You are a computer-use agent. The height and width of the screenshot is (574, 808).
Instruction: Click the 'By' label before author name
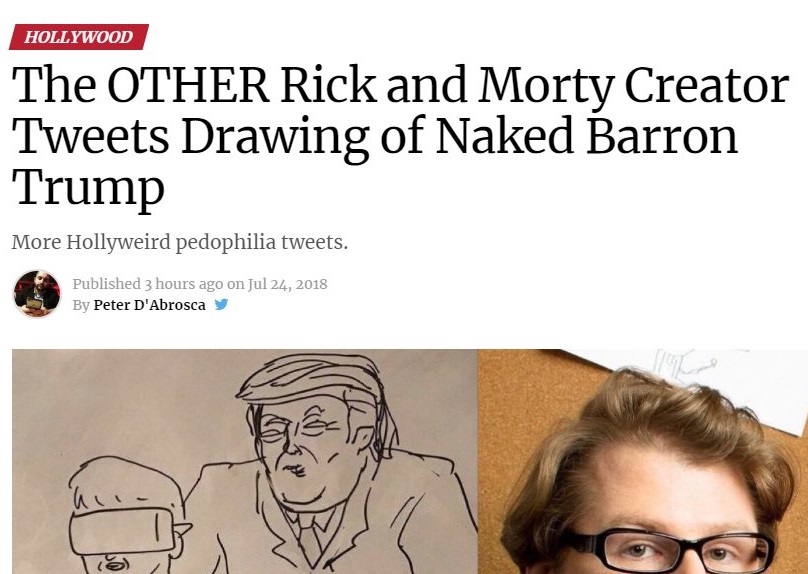81,305
